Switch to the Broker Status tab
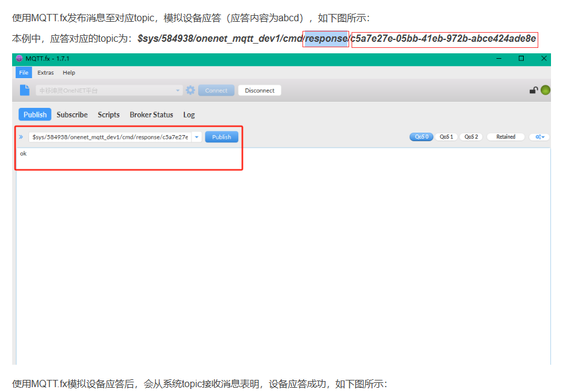This screenshot has height=392, width=571. [x=151, y=115]
